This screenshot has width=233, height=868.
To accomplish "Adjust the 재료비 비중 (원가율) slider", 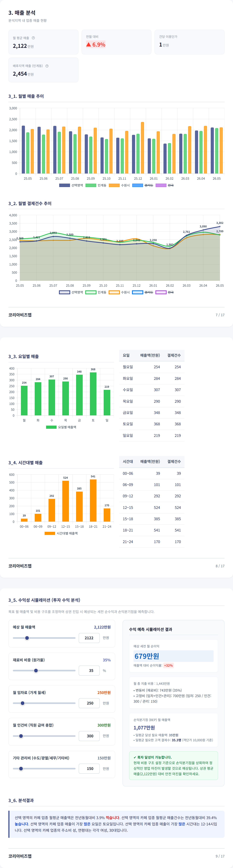I will click(x=44, y=671).
